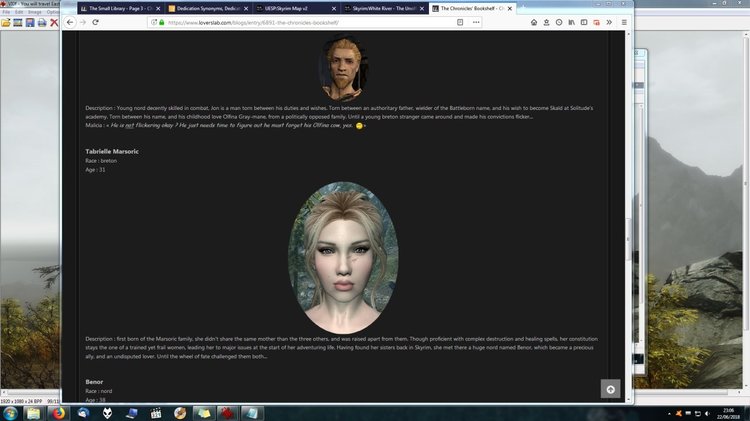
Task: Open the Firefox home page icon
Action: point(534,22)
